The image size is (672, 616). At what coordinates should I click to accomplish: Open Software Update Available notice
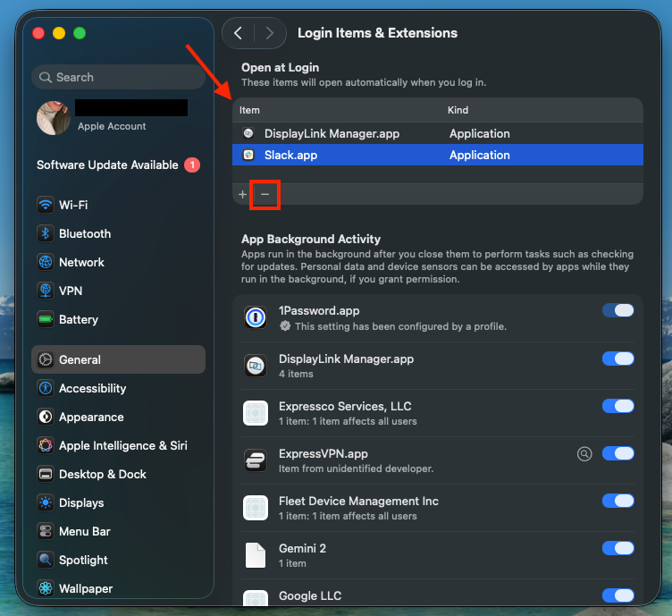118,165
